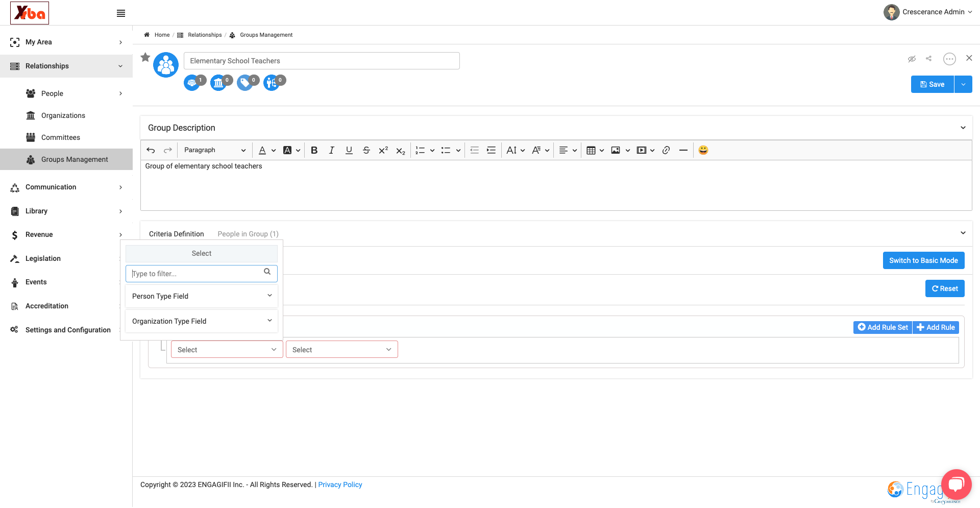Expand Person Type Field option

(x=202, y=296)
